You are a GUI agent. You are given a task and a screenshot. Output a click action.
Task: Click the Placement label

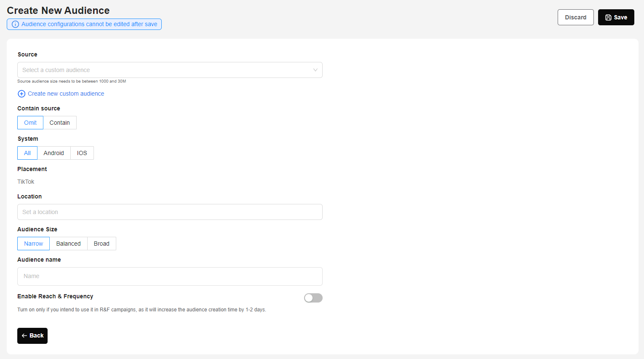click(32, 169)
